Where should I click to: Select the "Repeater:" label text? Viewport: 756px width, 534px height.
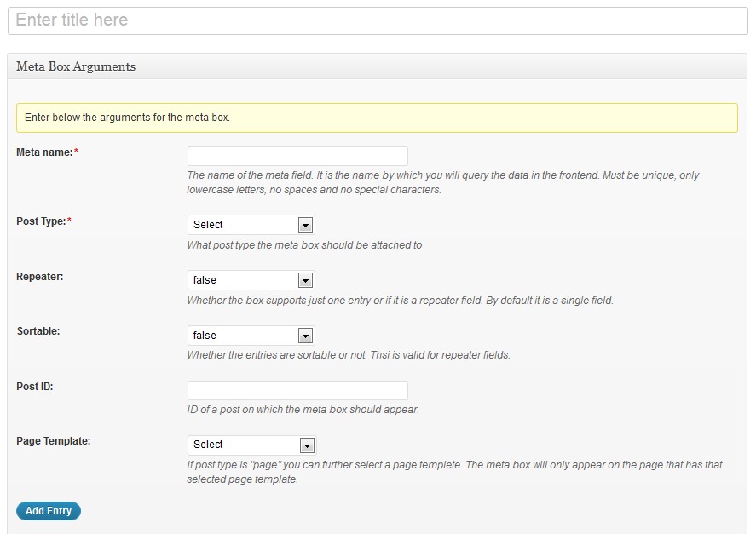(x=40, y=277)
